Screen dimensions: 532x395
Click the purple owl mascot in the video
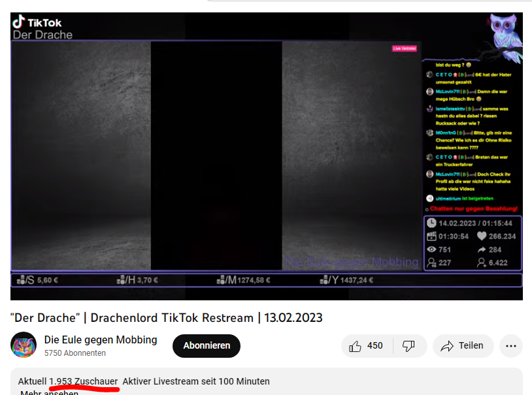pos(505,37)
